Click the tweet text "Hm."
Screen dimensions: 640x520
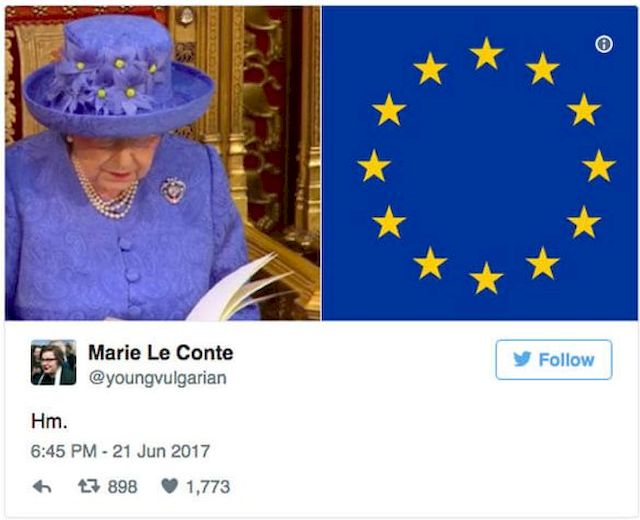click(x=49, y=421)
